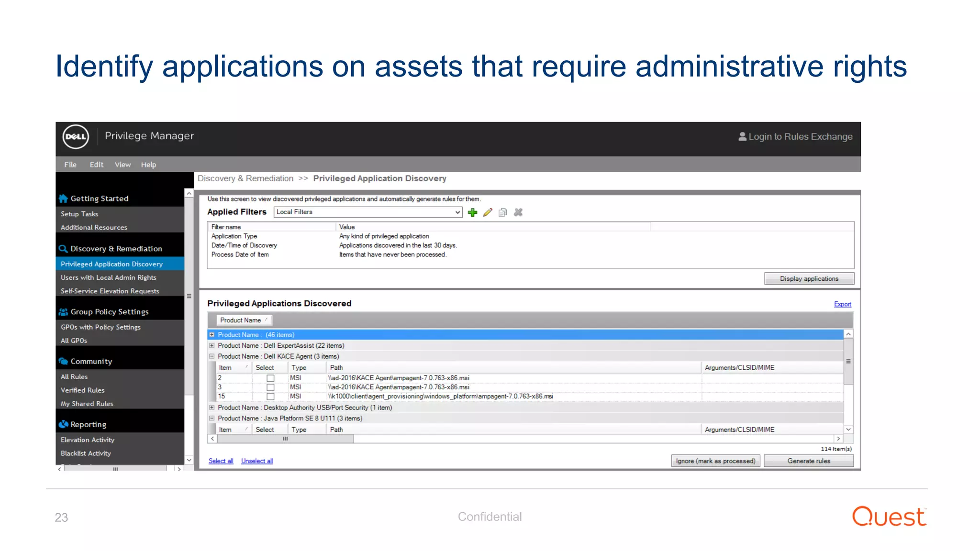The height and width of the screenshot is (551, 980).
Task: Click the gray X delete filter icon
Action: tap(518, 212)
